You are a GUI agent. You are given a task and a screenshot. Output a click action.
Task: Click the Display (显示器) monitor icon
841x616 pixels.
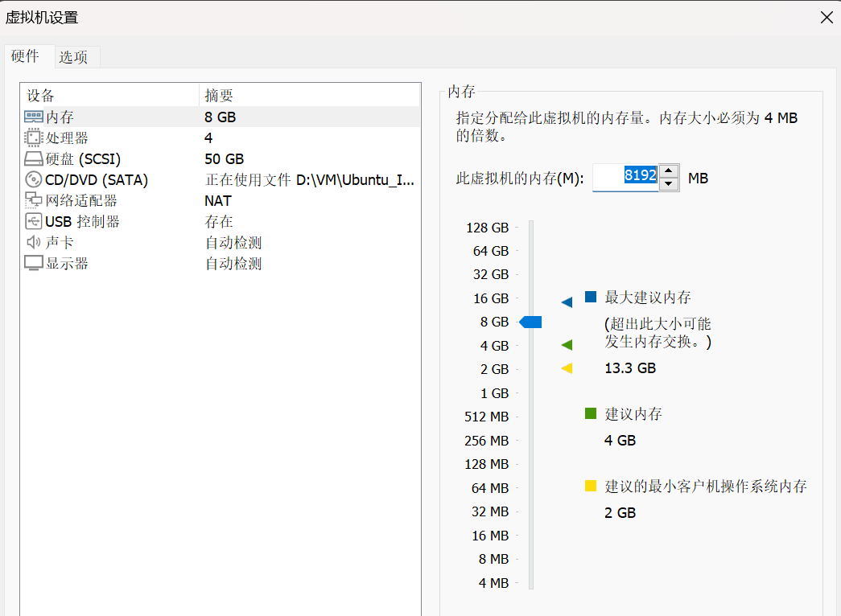pyautogui.click(x=34, y=264)
